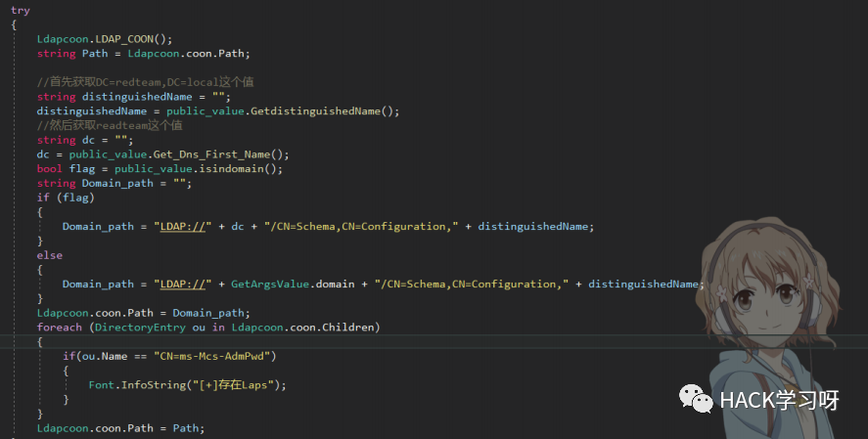Image resolution: width=868 pixels, height=439 pixels.
Task: Click the string "[+]存在Laps"
Action: click(x=234, y=385)
